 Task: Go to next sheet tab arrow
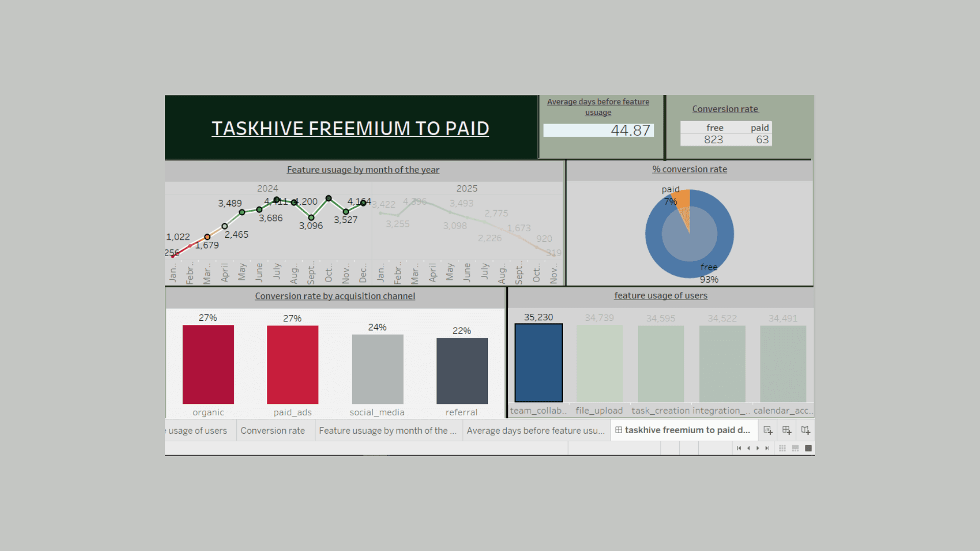[758, 448]
